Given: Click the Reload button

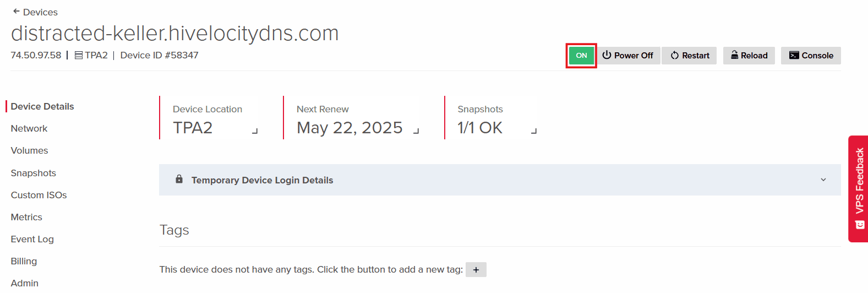Looking at the screenshot, I should [x=749, y=56].
